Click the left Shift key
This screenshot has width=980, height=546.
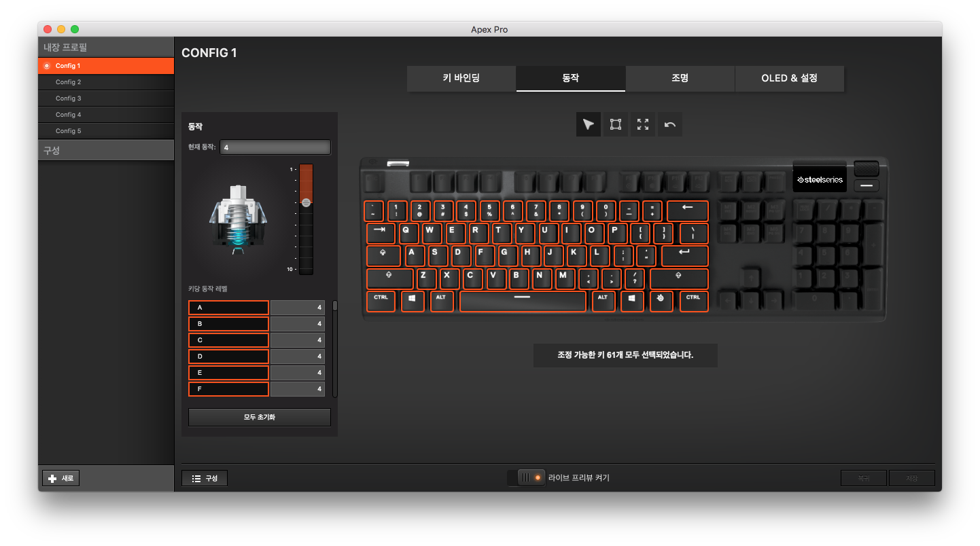point(389,278)
